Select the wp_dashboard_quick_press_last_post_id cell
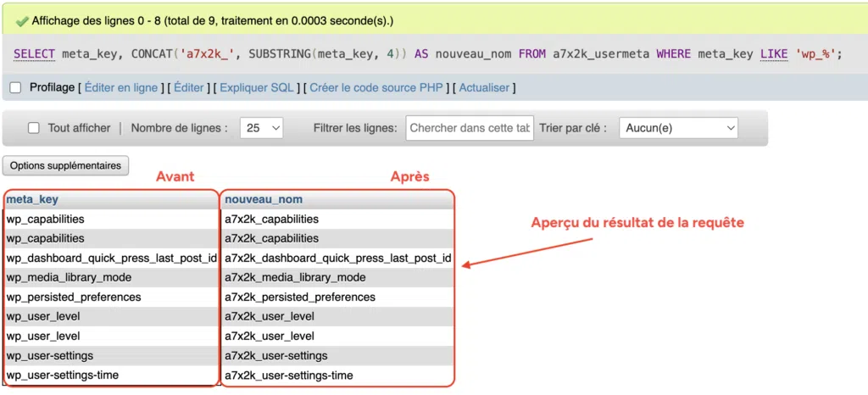This screenshot has height=395, width=868. click(111, 258)
